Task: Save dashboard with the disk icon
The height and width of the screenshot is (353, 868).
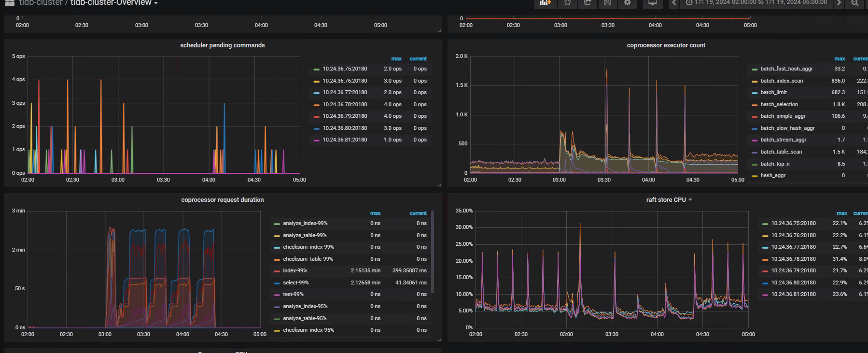Action: [608, 3]
